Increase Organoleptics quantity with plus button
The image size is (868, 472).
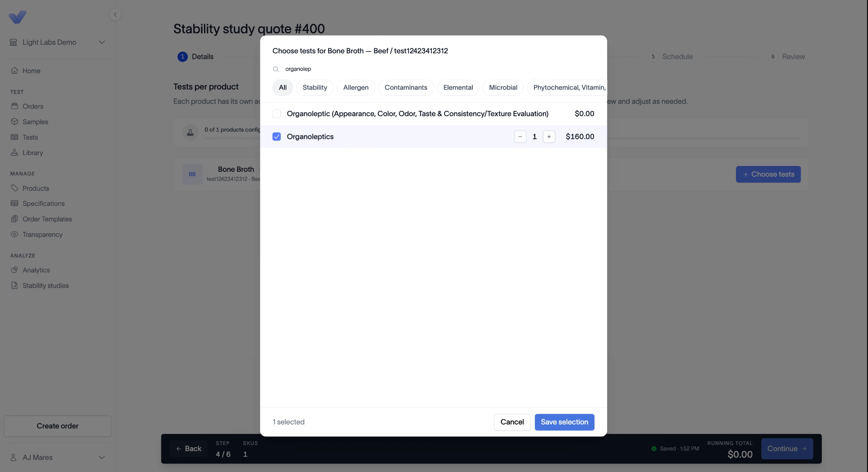coord(549,137)
